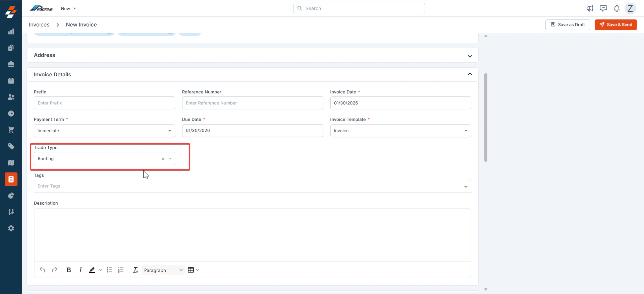
Task: Insert a numbered list
Action: tap(121, 270)
